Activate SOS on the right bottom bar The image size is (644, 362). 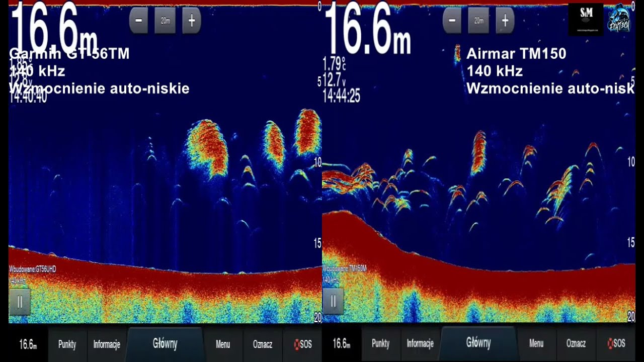(x=616, y=344)
